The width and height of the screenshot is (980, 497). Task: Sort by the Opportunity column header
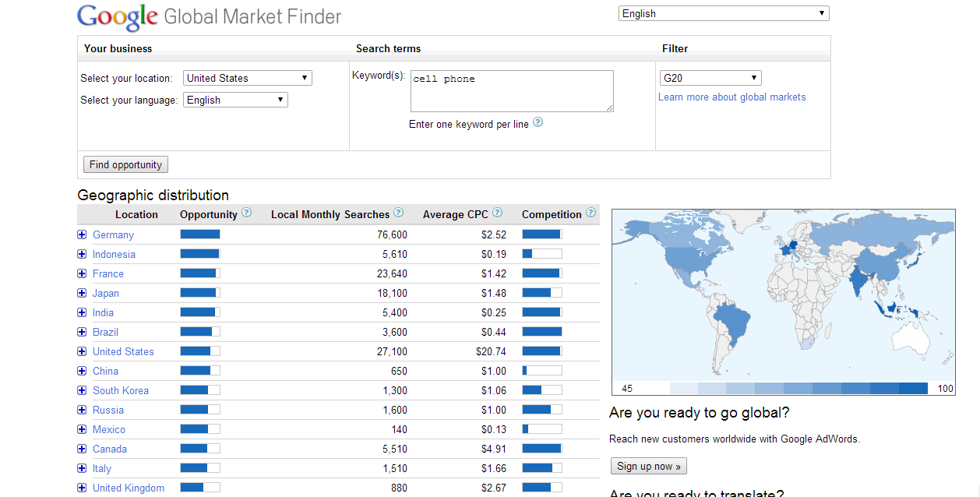(x=208, y=214)
